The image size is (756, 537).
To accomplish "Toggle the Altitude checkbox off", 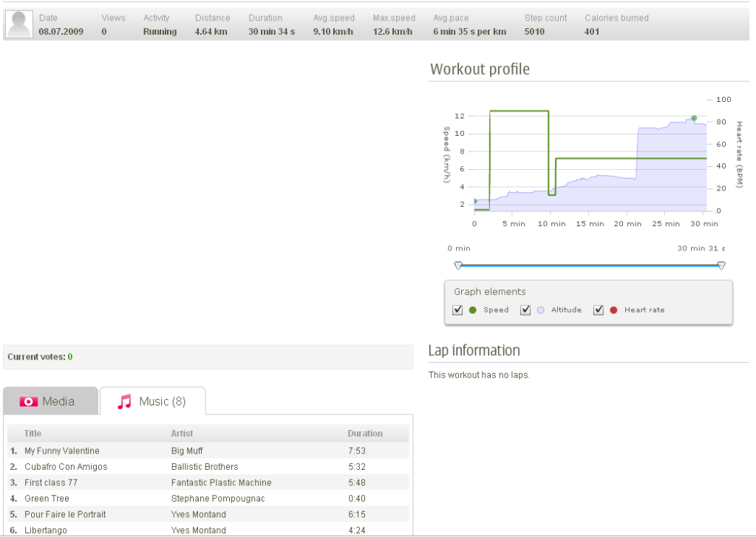I will [525, 310].
